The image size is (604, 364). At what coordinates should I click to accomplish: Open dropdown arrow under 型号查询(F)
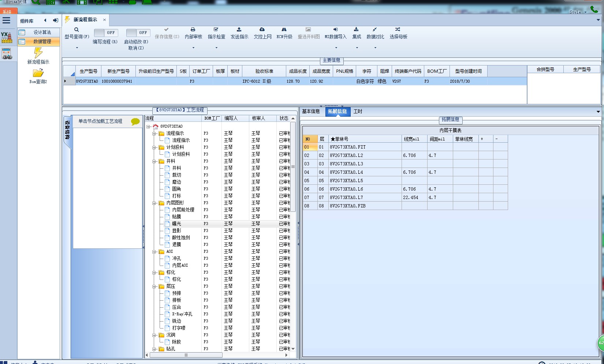coord(77,48)
